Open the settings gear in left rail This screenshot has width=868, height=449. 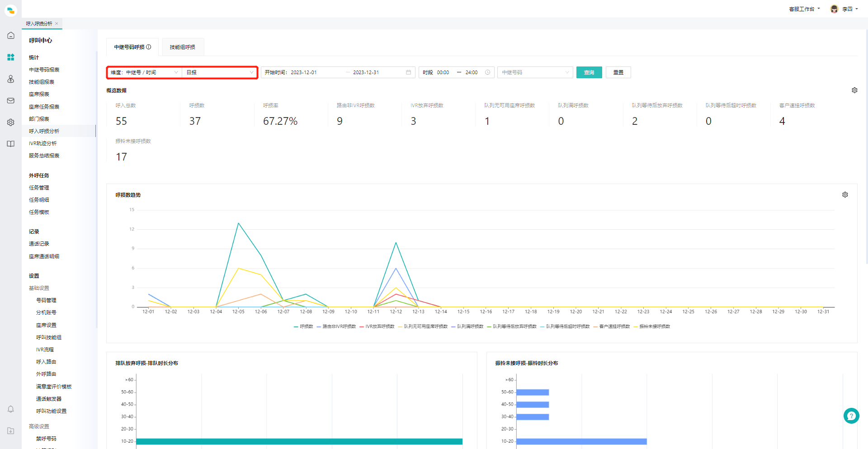click(x=11, y=122)
